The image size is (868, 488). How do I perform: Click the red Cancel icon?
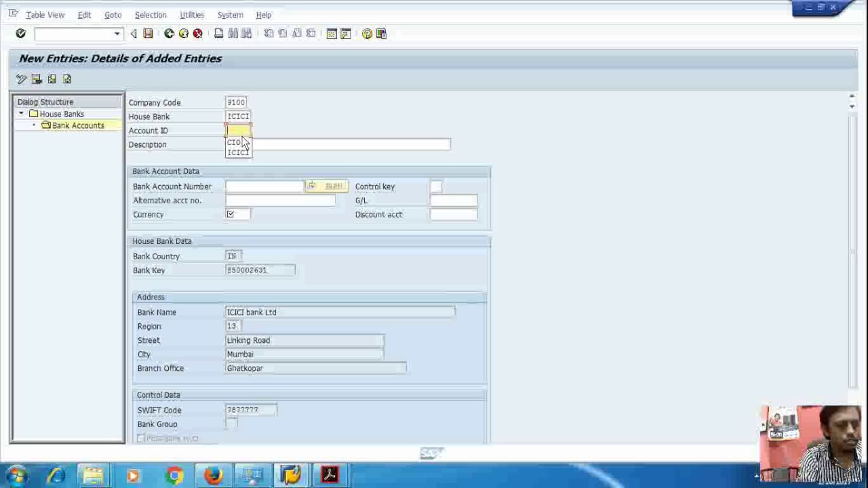[197, 33]
